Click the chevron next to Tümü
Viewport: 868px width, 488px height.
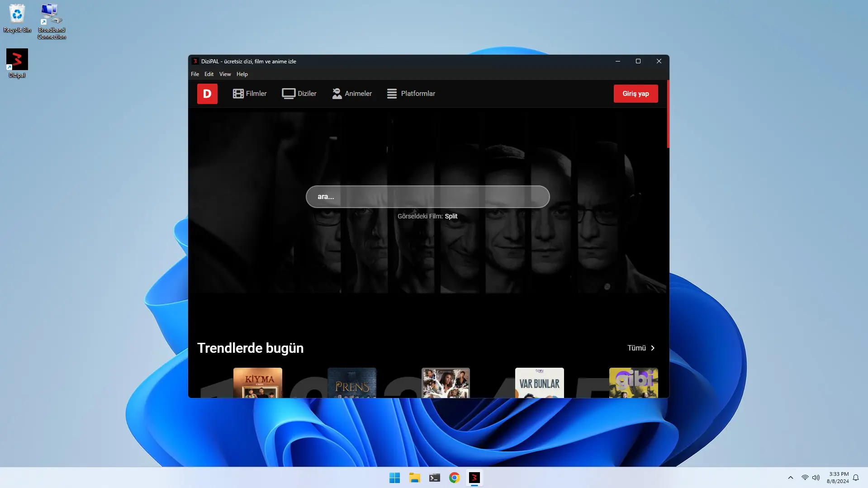[653, 348]
